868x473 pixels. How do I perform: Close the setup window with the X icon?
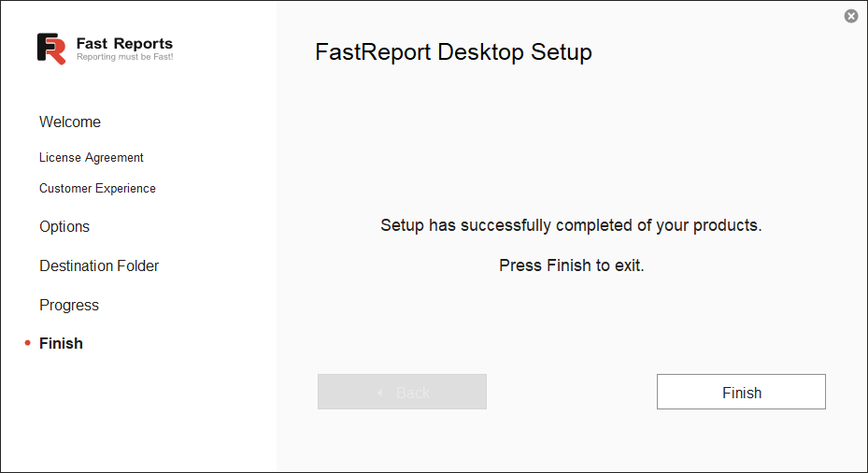(x=851, y=16)
